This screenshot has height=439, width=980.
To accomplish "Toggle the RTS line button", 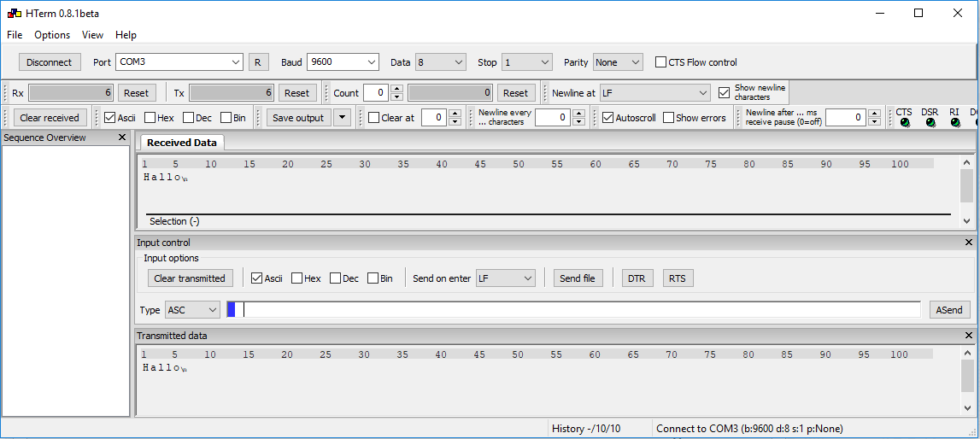I will 678,278.
